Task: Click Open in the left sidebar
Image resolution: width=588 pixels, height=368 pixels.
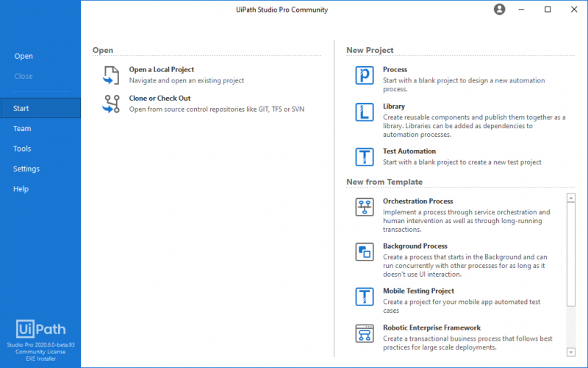Action: point(24,56)
